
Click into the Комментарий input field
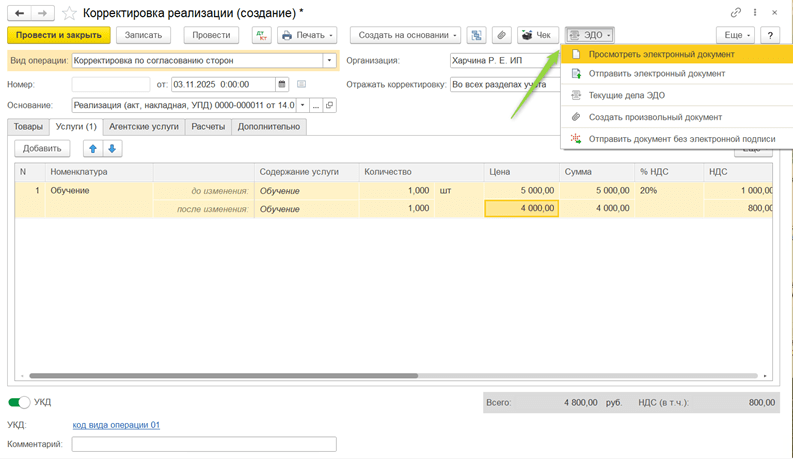[204, 444]
